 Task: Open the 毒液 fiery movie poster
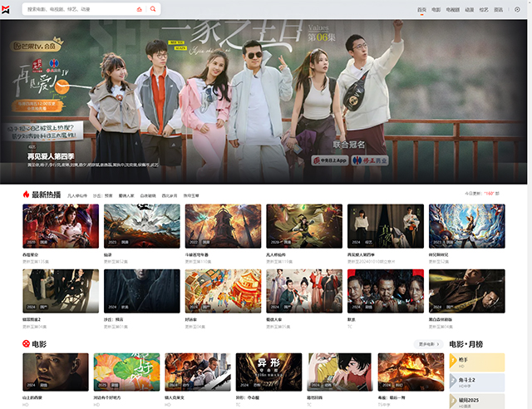pyautogui.click(x=411, y=372)
